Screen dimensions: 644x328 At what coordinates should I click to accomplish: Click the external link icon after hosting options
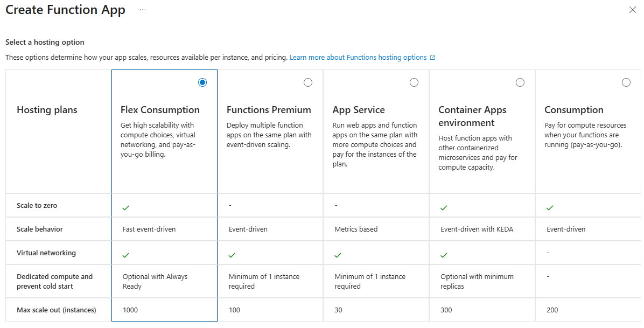[432, 58]
